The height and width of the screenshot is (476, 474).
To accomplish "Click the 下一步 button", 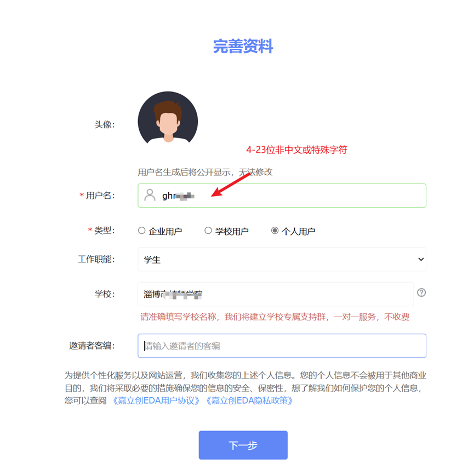I will (243, 445).
